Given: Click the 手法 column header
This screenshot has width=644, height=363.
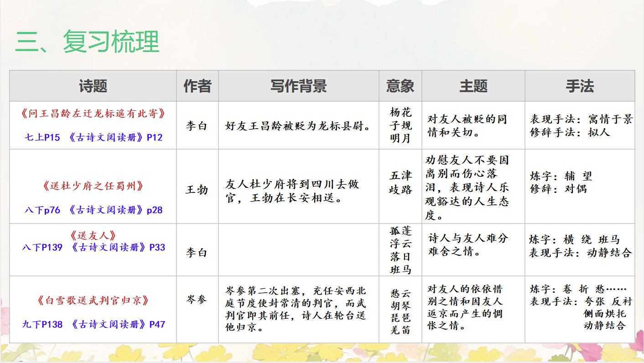Looking at the screenshot, I should point(579,86).
